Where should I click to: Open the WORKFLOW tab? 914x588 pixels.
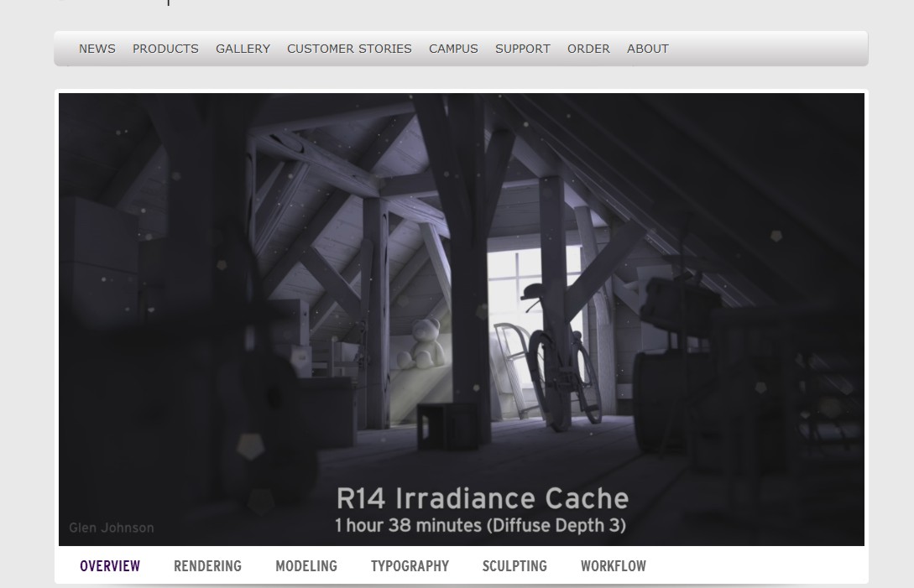[x=614, y=566]
